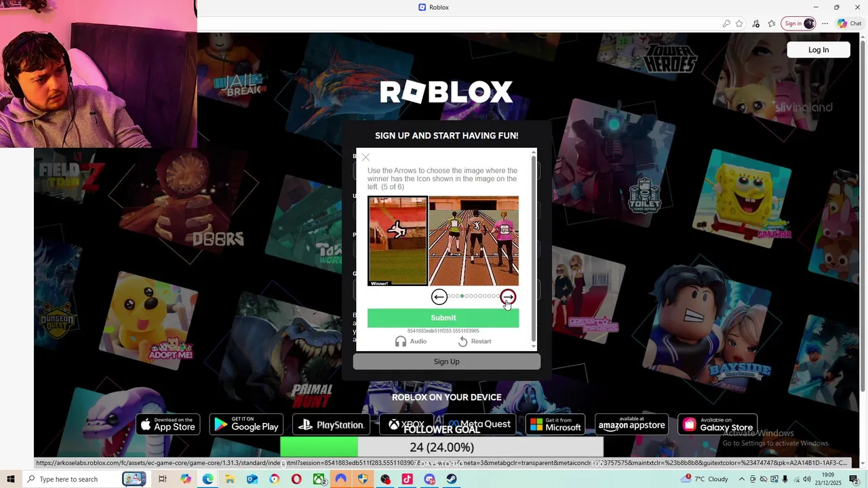This screenshot has width=868, height=488.
Task: Open File Explorer from the taskbar
Action: (x=230, y=479)
